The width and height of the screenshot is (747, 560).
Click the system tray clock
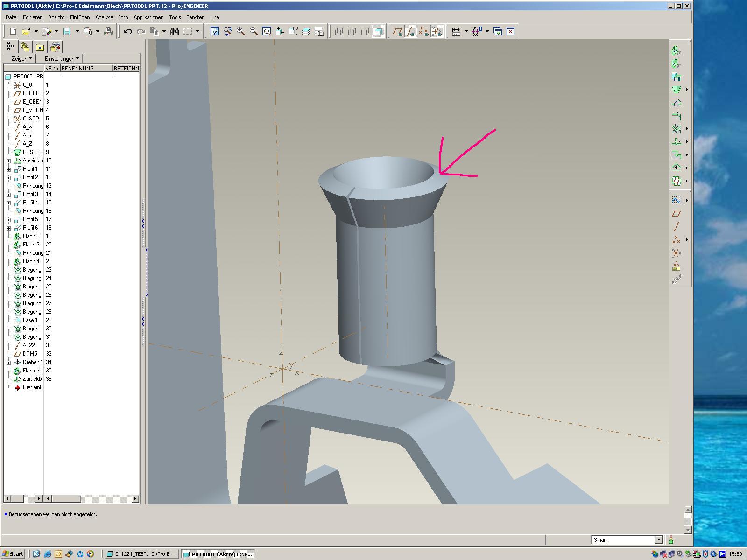click(735, 554)
